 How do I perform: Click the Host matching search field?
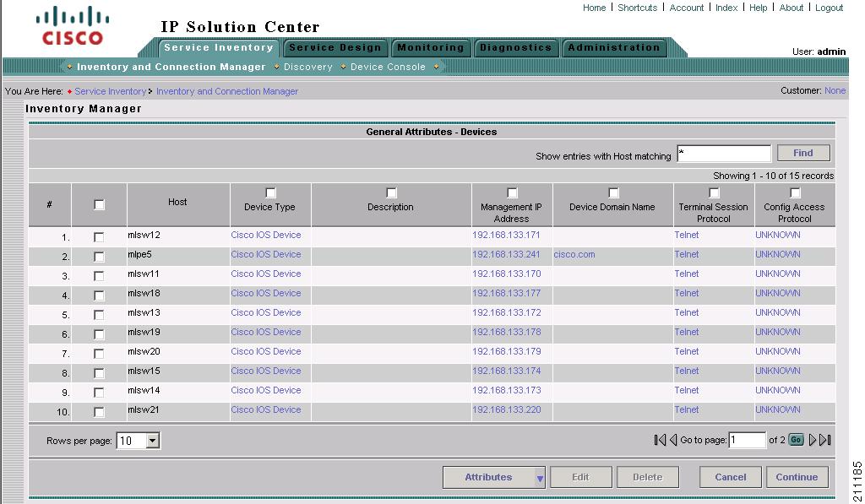(x=724, y=154)
